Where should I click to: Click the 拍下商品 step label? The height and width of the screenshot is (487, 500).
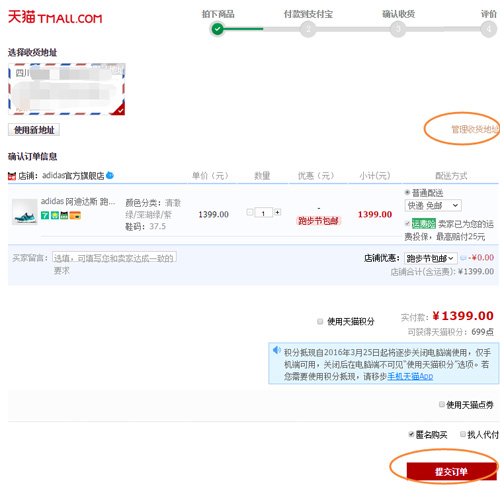click(218, 14)
